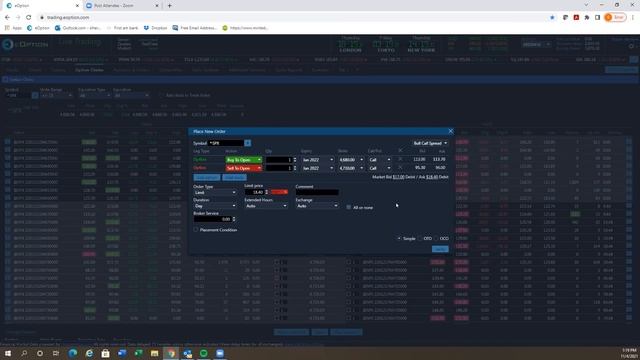Click the browser back arrow
The image size is (640, 360).
pos(7,18)
